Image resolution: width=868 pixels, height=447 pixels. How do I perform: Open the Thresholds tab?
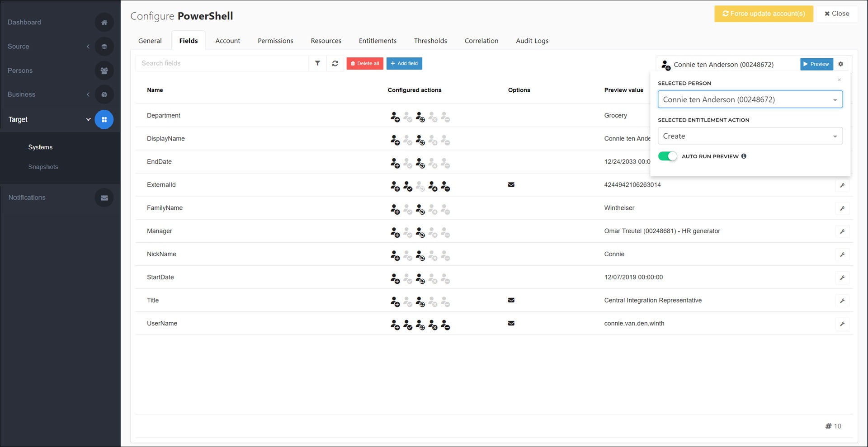(430, 41)
